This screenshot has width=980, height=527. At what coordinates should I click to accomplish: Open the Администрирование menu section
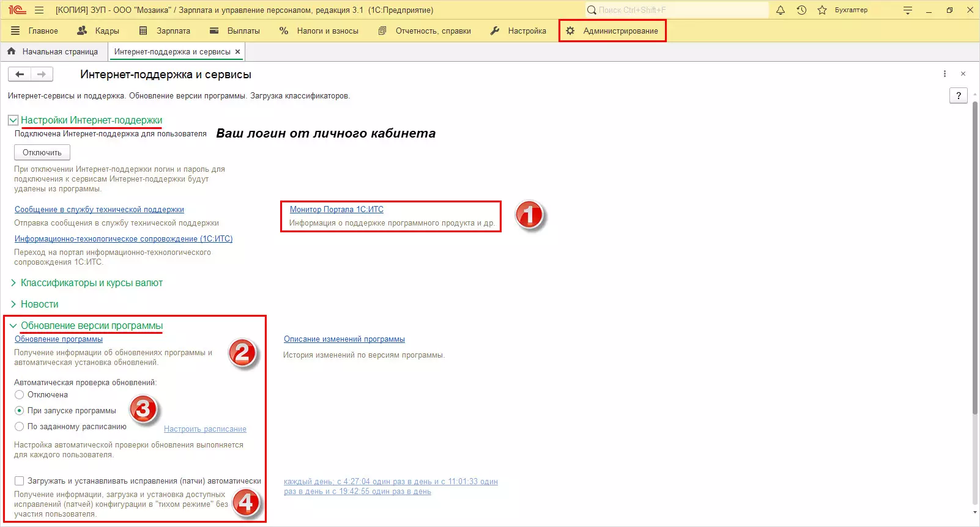click(612, 31)
